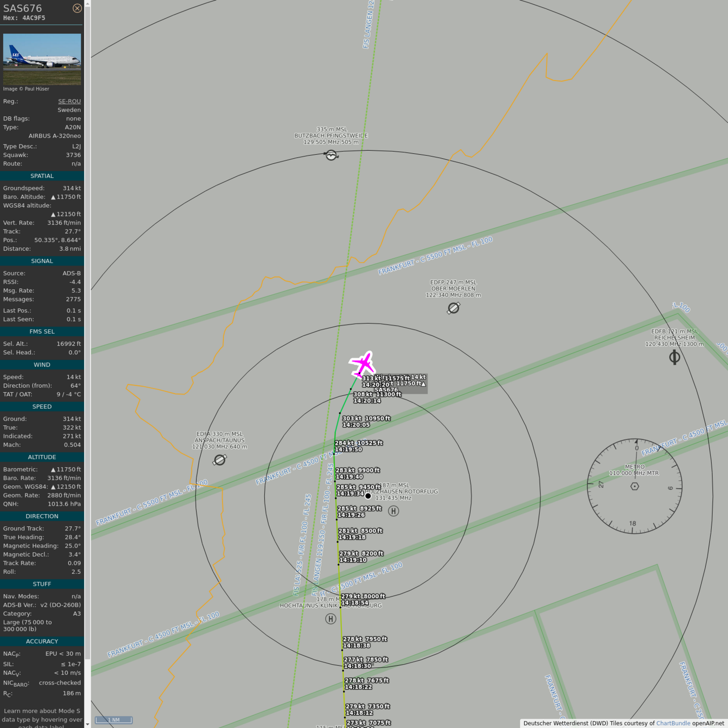Viewport: 728px width, 728px height.
Task: Click the METRO VOR hexagon symbol
Action: coord(634,486)
